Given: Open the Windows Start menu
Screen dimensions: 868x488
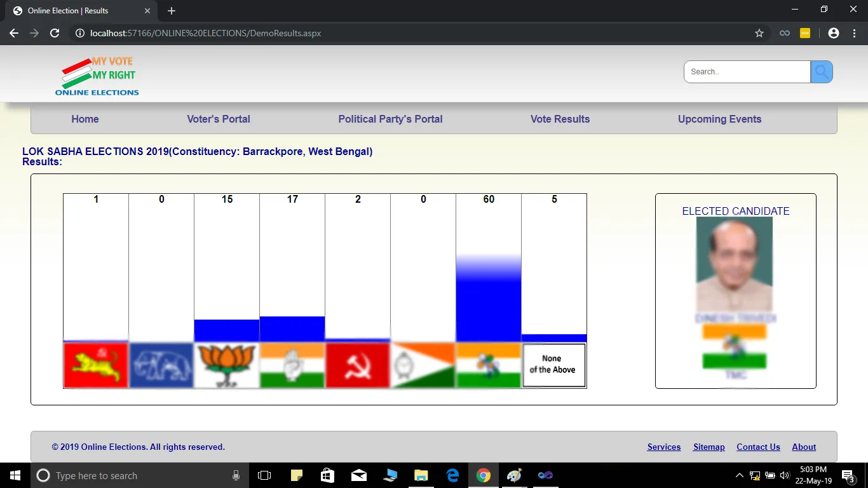Looking at the screenshot, I should click(x=15, y=475).
